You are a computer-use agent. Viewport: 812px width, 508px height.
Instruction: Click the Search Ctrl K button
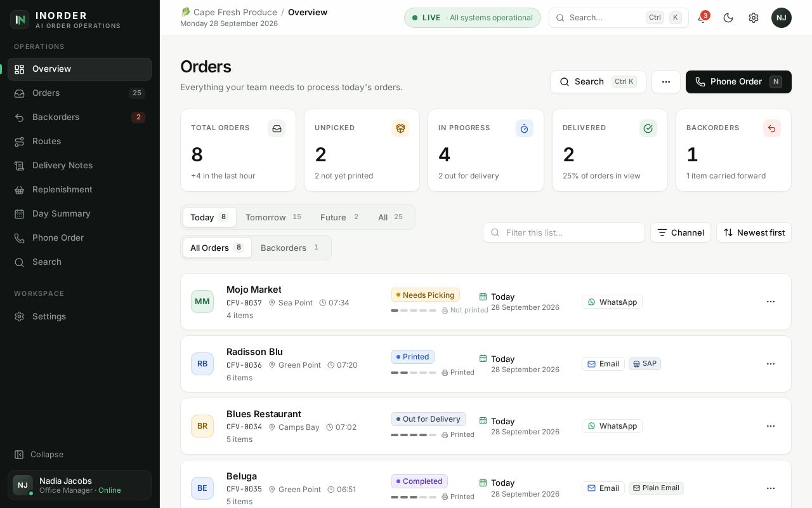click(x=598, y=82)
